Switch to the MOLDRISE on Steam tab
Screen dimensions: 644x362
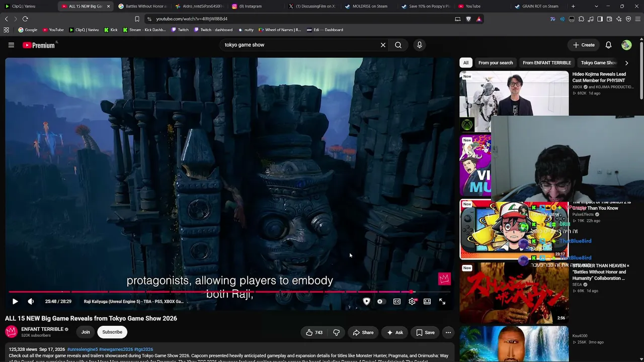[366, 6]
